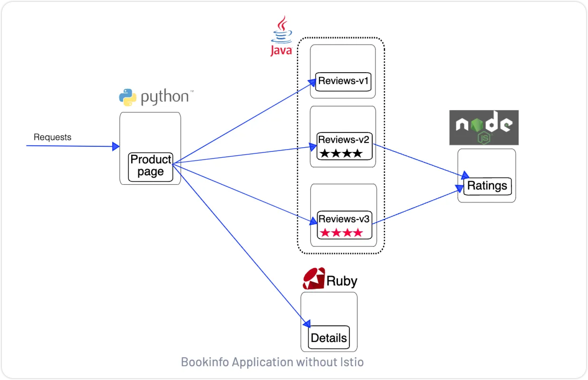Click the python wordmark text
The width and height of the screenshot is (588, 380).
tap(165, 97)
